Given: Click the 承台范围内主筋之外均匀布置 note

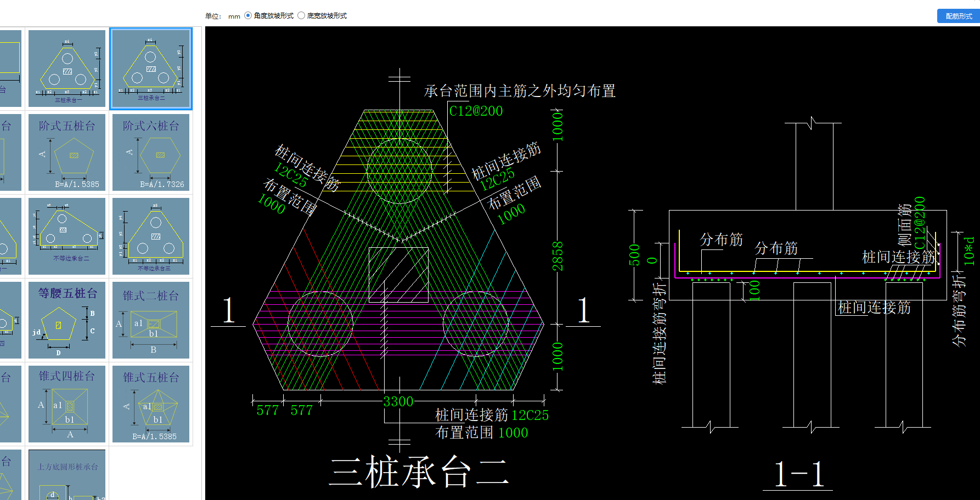Looking at the screenshot, I should 520,90.
